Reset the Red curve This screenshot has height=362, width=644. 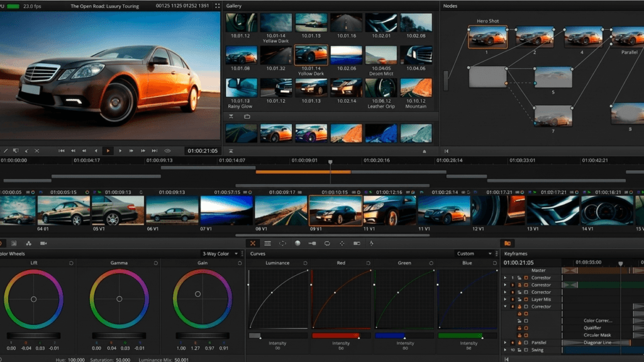point(368,263)
